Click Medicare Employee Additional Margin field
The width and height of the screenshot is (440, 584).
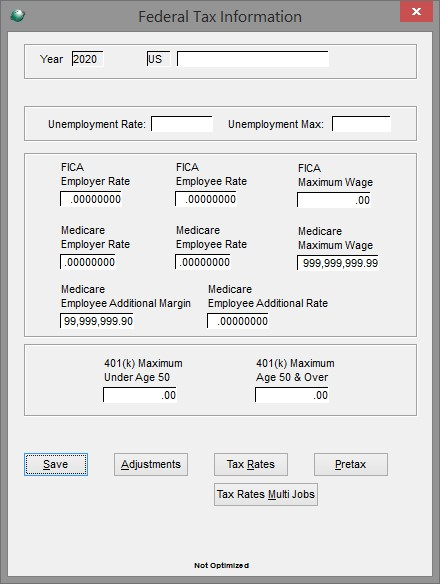point(97,321)
